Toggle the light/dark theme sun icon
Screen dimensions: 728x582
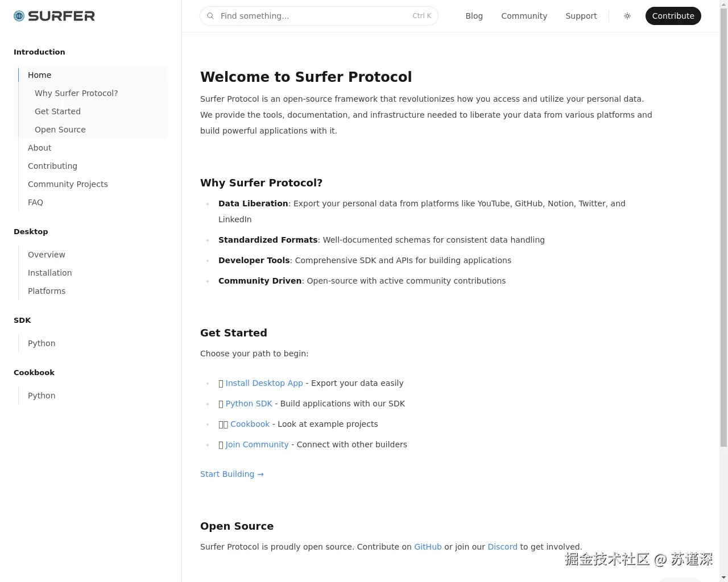click(x=627, y=16)
